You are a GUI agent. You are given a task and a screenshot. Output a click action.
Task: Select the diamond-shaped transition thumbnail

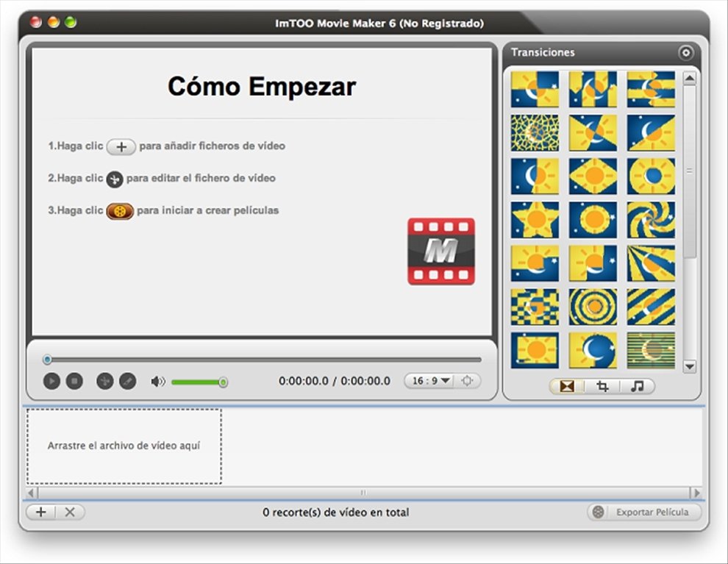coord(593,176)
